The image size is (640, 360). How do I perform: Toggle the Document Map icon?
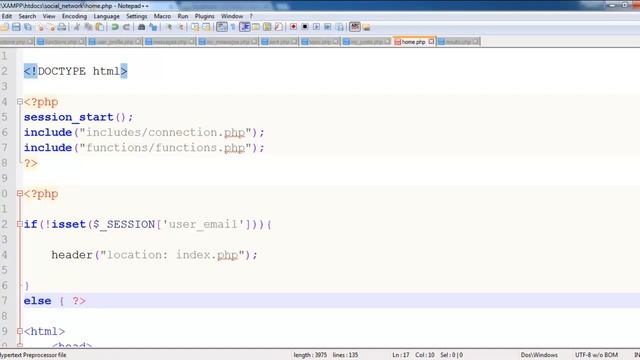267,27
